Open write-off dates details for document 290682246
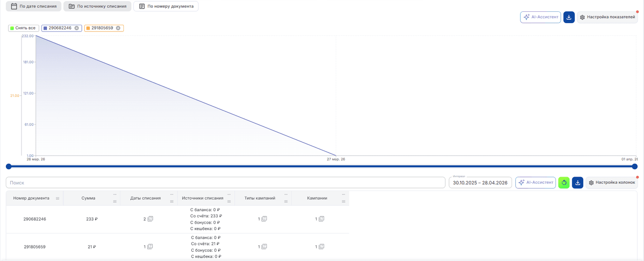The width and height of the screenshot is (644, 261). [150, 219]
